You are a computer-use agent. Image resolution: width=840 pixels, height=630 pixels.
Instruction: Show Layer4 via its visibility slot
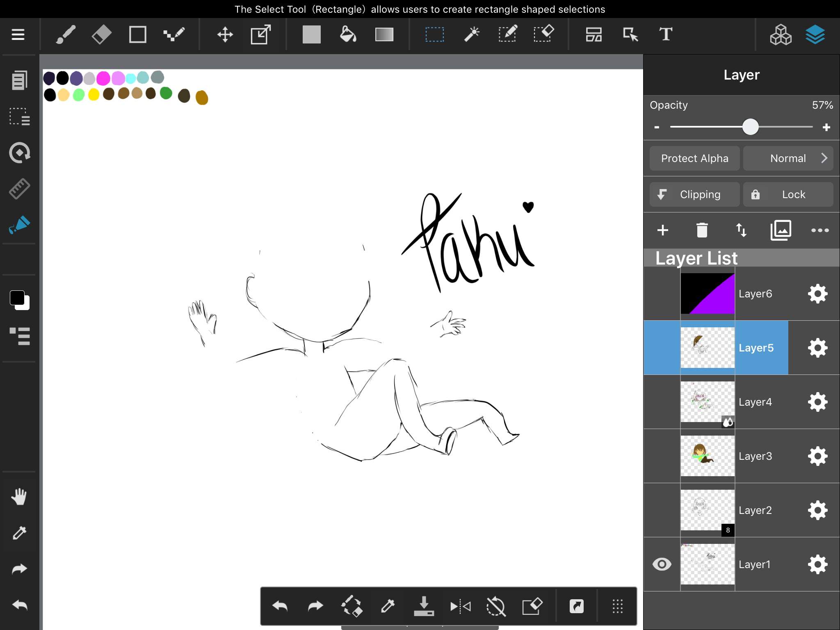coord(662,402)
